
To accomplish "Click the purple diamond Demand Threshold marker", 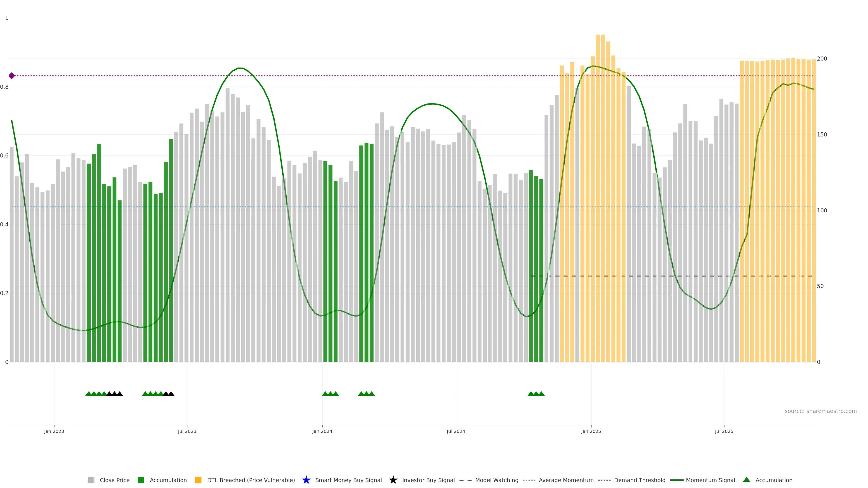I will [12, 76].
